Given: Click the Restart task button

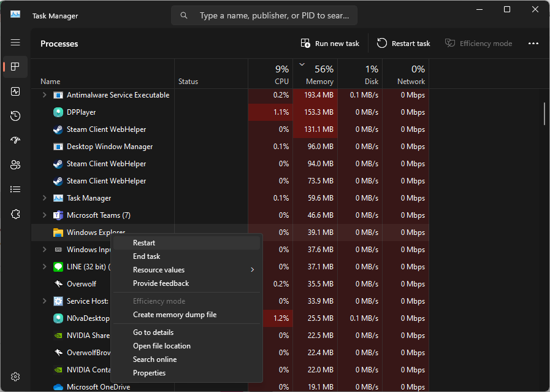Looking at the screenshot, I should click(x=403, y=44).
